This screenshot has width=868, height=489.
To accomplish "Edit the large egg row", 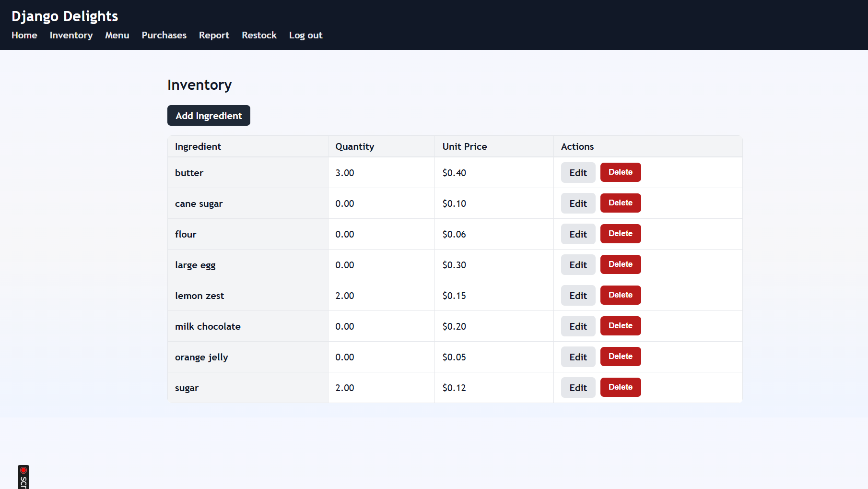I will (578, 265).
